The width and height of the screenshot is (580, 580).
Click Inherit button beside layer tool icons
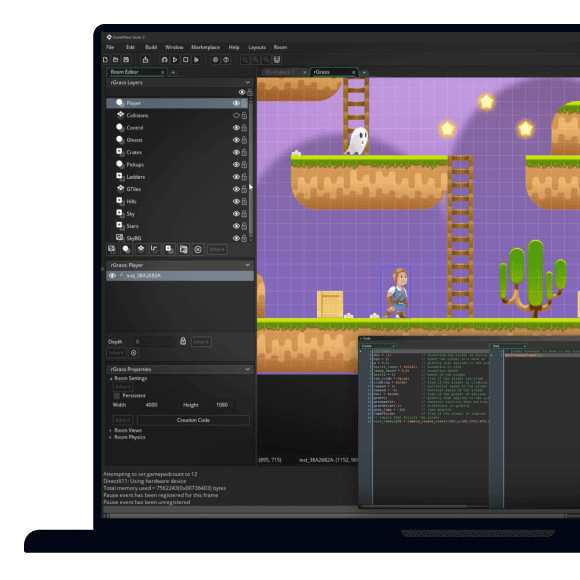tap(217, 249)
